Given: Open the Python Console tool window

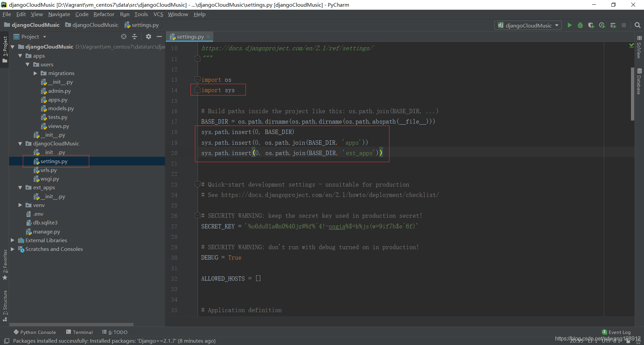Looking at the screenshot, I should (35, 332).
